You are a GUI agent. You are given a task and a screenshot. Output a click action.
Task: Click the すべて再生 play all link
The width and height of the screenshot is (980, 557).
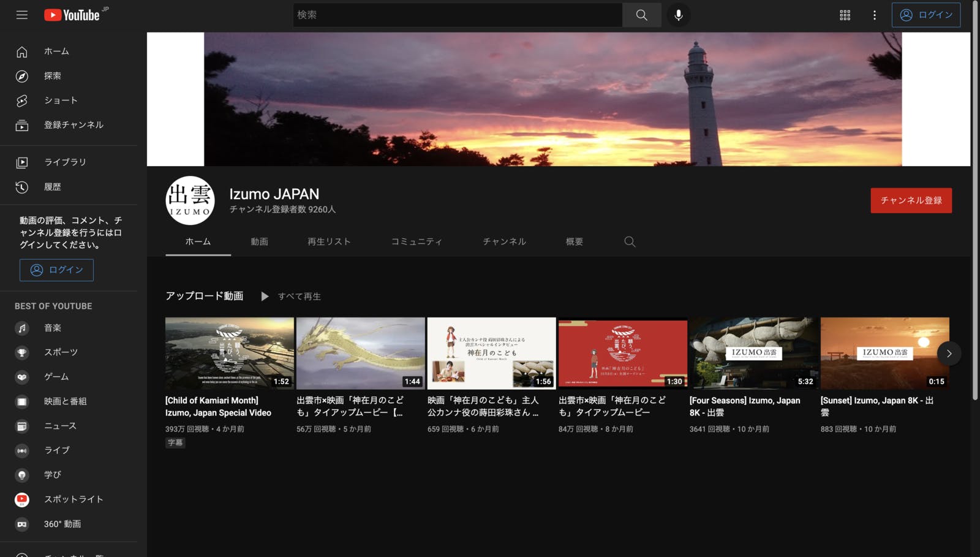click(x=299, y=297)
